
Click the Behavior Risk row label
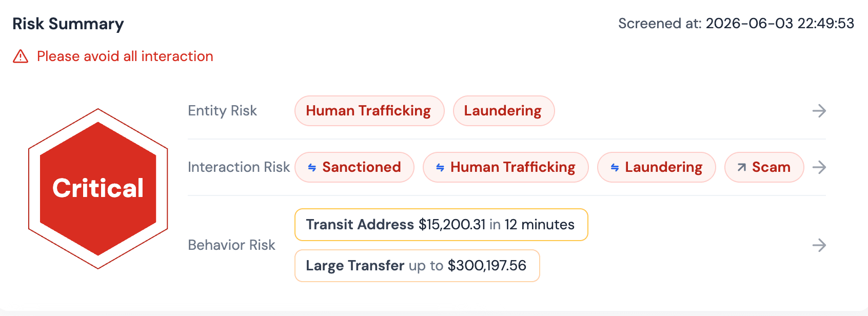click(x=231, y=245)
